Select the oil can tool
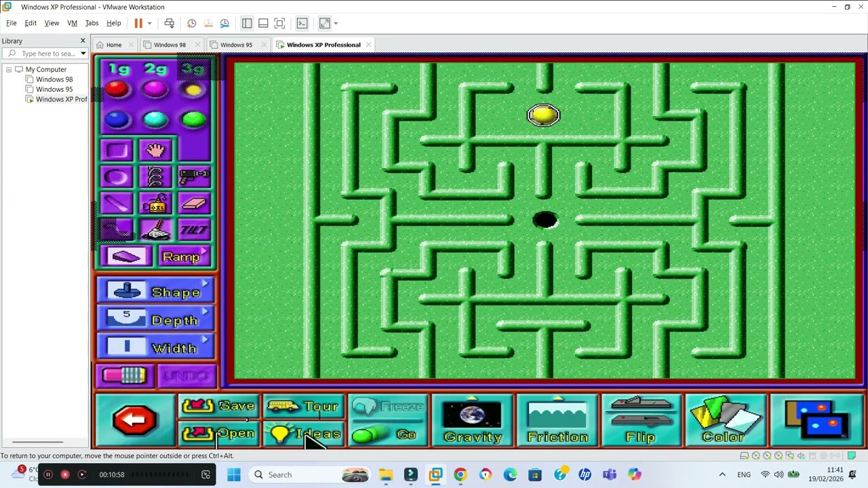Viewport: 868px width, 488px height. point(155,203)
